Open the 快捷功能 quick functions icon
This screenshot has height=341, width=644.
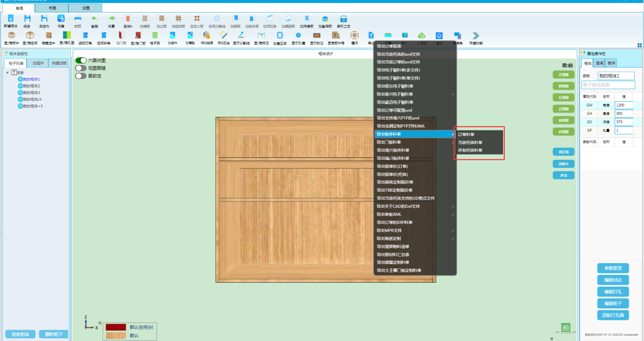tap(476, 35)
